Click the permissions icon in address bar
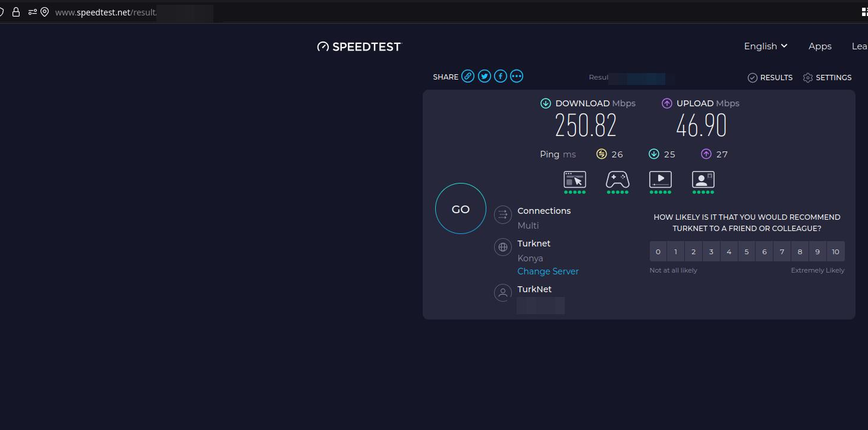The width and height of the screenshot is (868, 430). (32, 12)
